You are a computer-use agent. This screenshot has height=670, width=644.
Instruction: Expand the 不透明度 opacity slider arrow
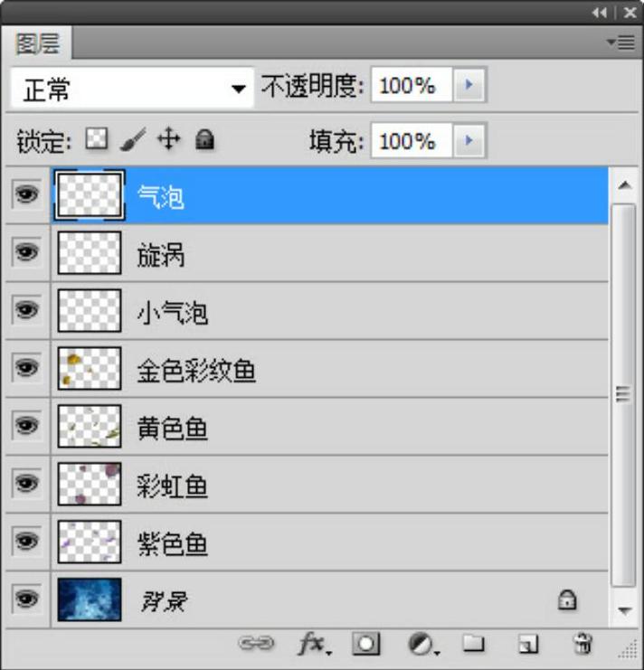[469, 87]
